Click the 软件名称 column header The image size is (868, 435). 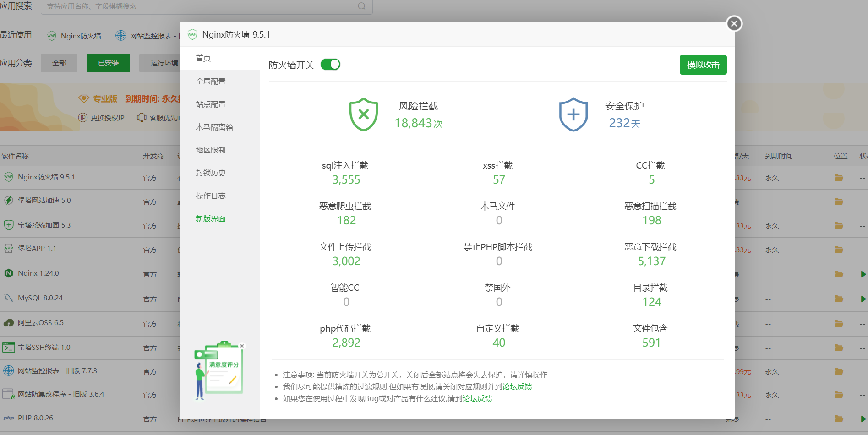coord(15,156)
